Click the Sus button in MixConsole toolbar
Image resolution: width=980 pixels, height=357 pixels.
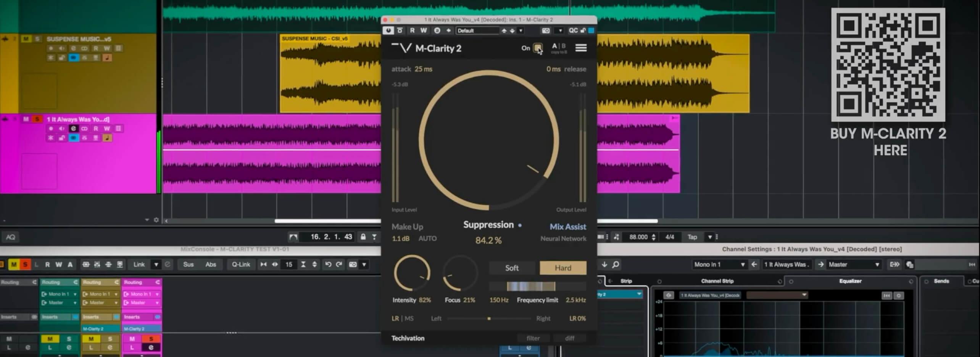tap(188, 264)
